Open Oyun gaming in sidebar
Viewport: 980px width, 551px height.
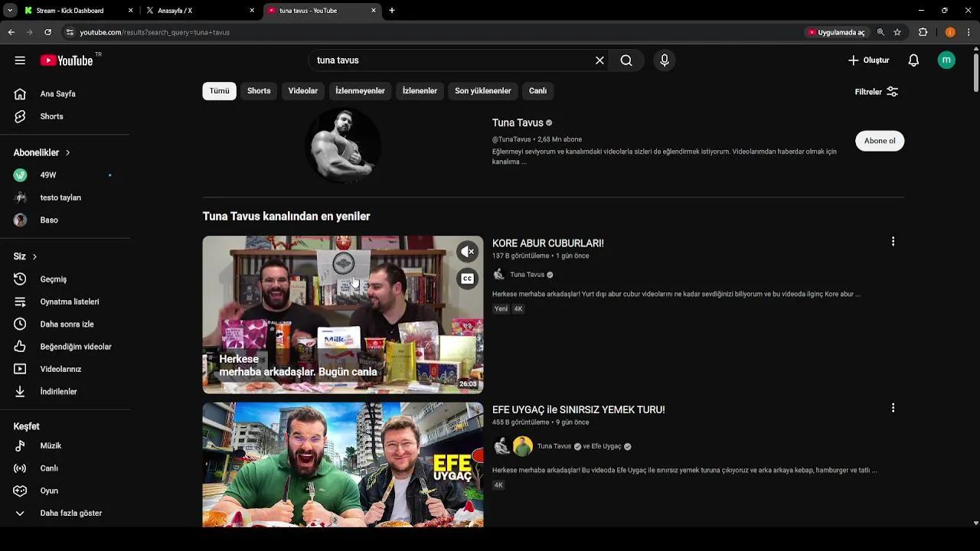[x=65, y=491]
